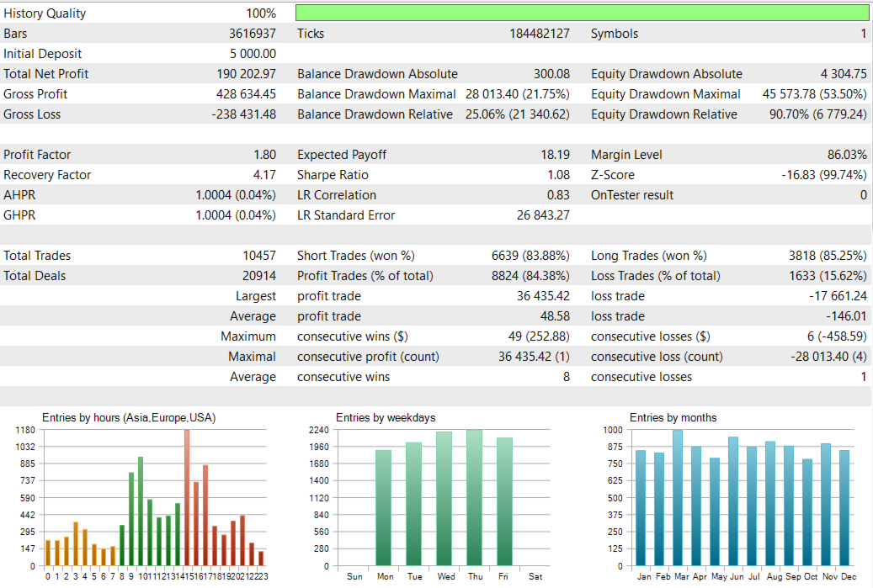Select the Total Trades value 10457
873x588 pixels.
pos(259,256)
